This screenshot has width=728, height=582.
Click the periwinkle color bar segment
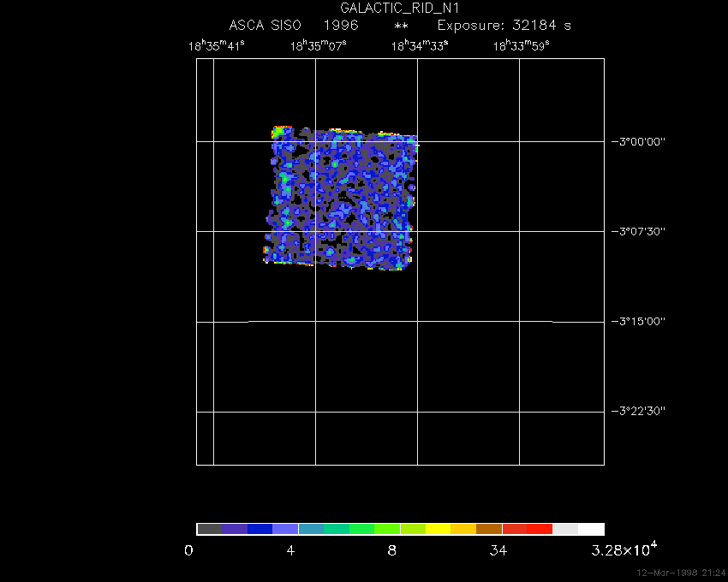point(285,529)
